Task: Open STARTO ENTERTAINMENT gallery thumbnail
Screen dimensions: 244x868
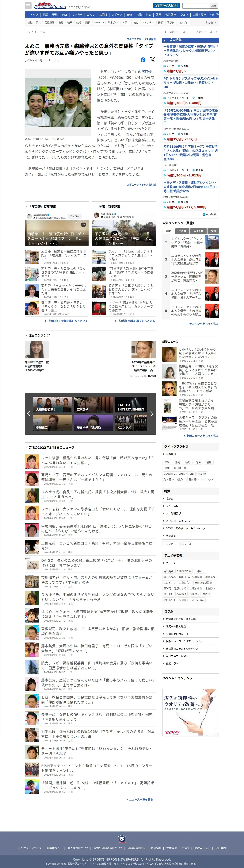Action: coord(131,404)
